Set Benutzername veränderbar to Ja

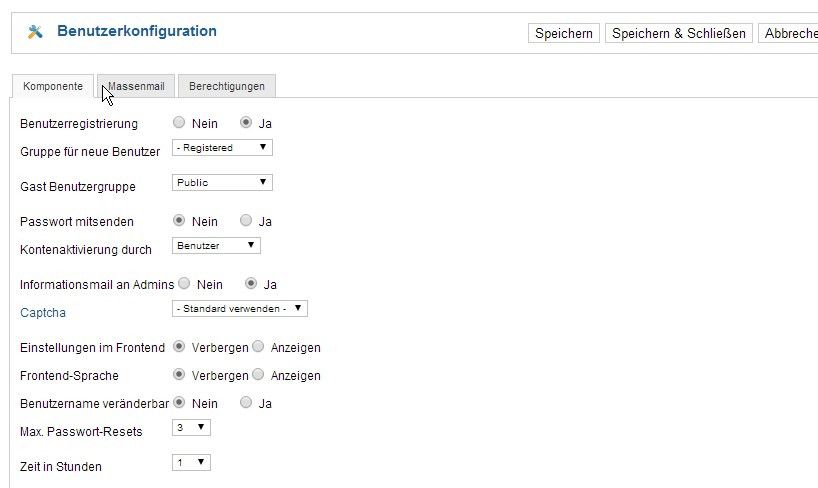pos(246,402)
